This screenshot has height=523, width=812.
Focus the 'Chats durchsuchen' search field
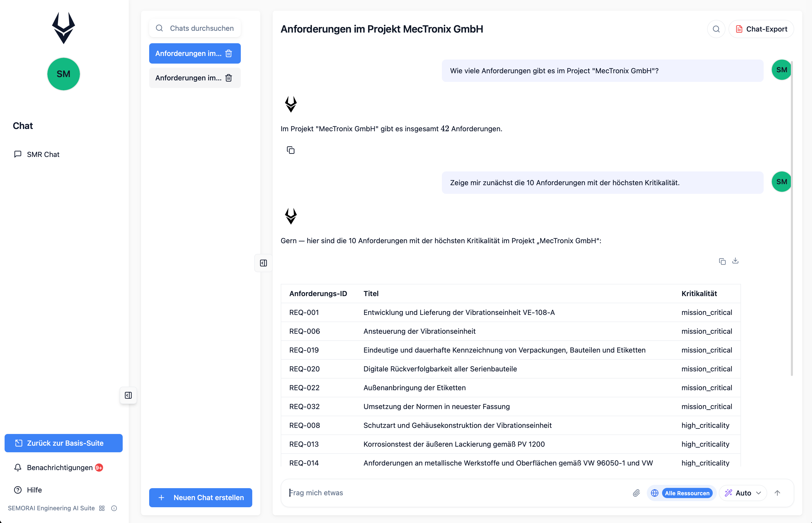pos(195,28)
